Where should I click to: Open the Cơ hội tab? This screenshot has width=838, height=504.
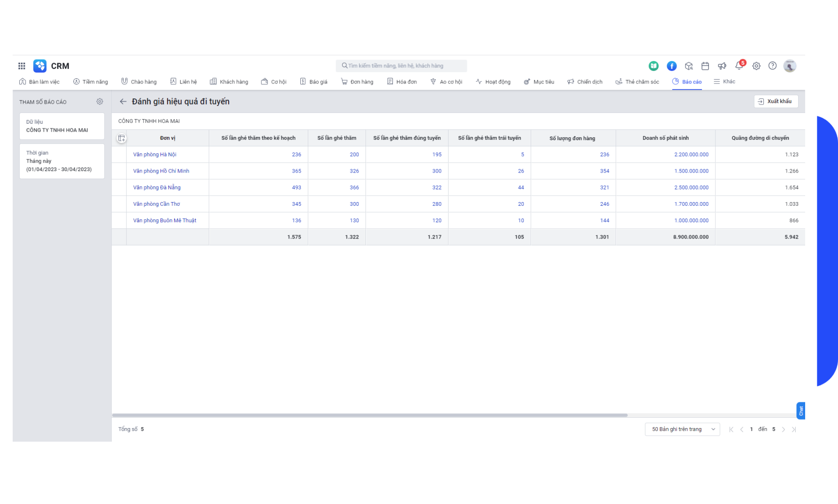coord(274,82)
